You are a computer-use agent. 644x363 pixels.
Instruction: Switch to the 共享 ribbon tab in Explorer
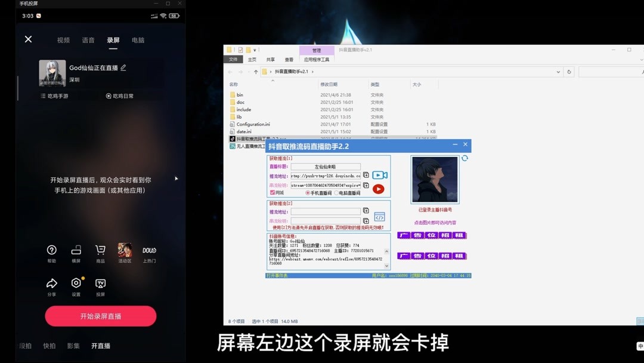coord(270,59)
